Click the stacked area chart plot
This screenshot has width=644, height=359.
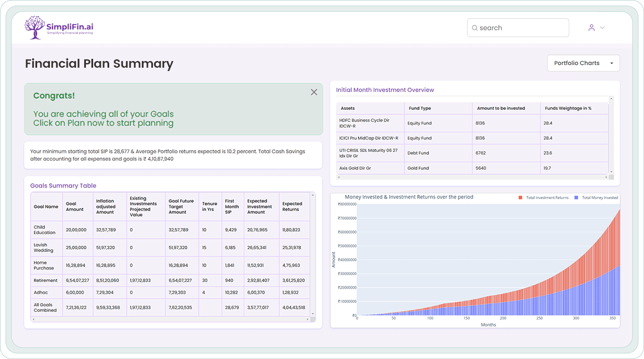coord(488,260)
